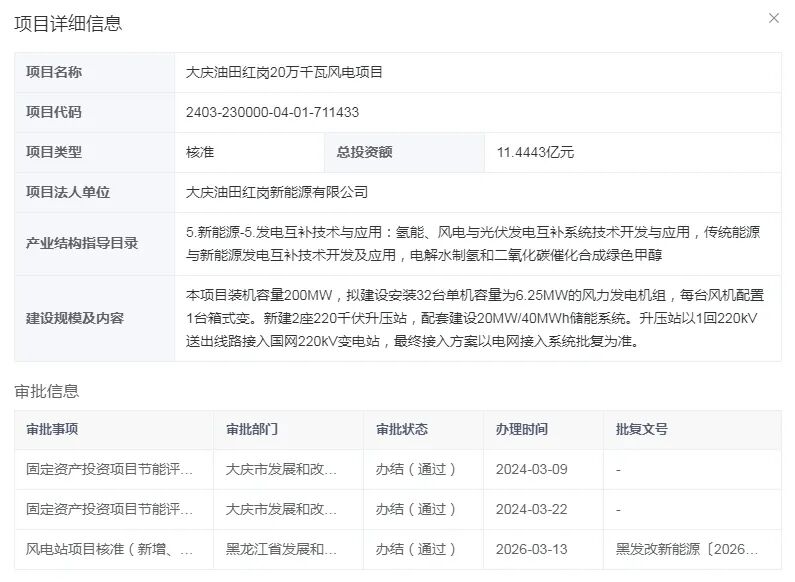Open the 风电站项目核准 approval item
The image size is (795, 582).
click(110, 549)
